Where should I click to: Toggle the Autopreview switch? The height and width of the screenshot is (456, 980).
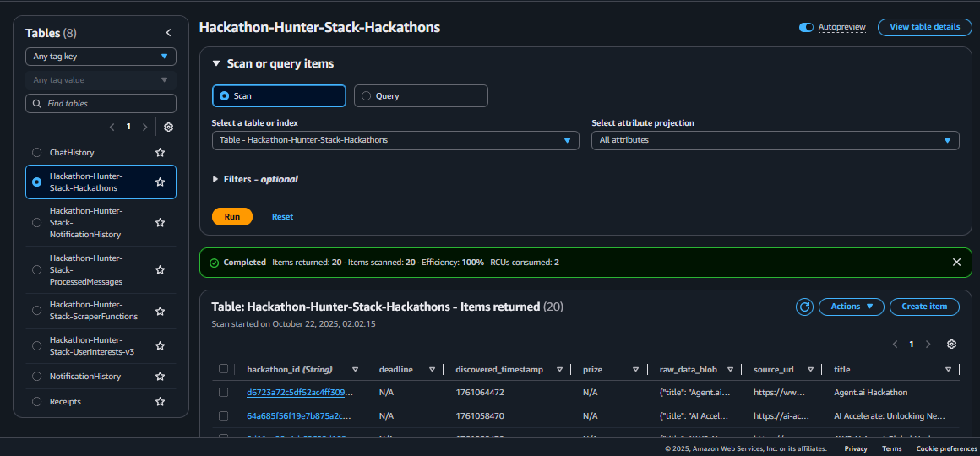click(x=806, y=27)
